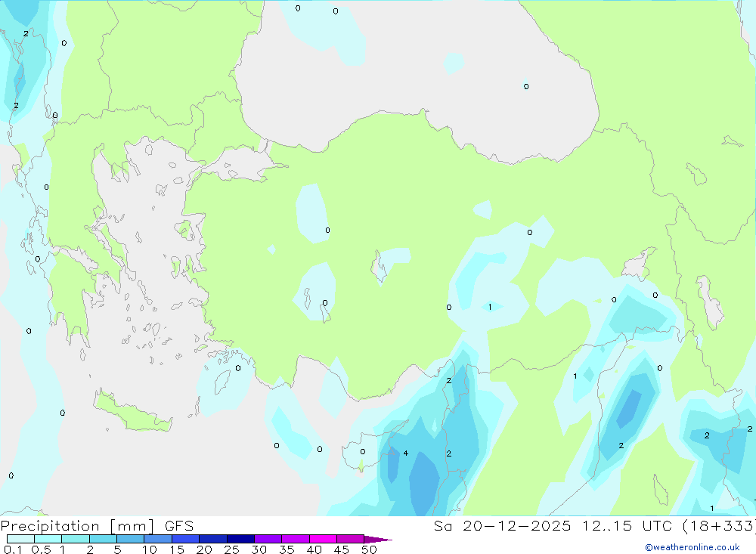The width and height of the screenshot is (756, 554).
Task: Click the 'Sa 20-12-2025 12..15 UTC' timestamp
Action: pos(553,525)
